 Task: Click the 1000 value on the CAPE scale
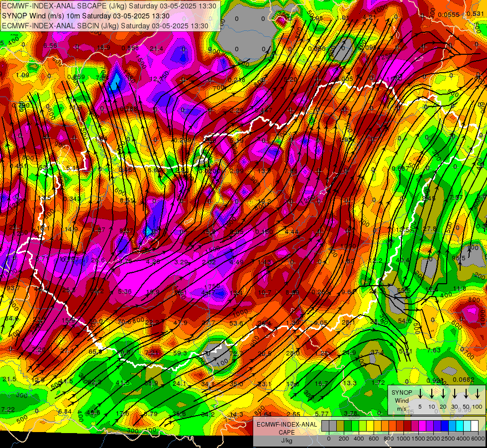tap(403, 439)
